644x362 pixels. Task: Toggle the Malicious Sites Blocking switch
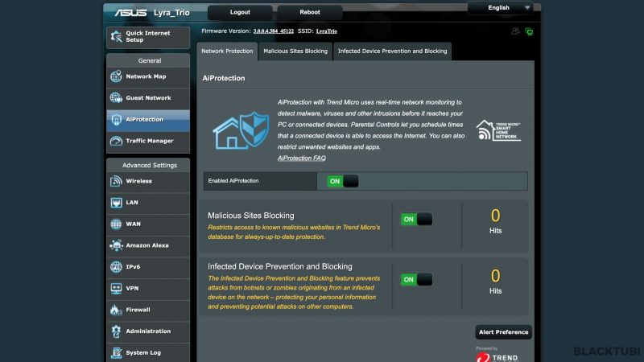[x=416, y=219]
